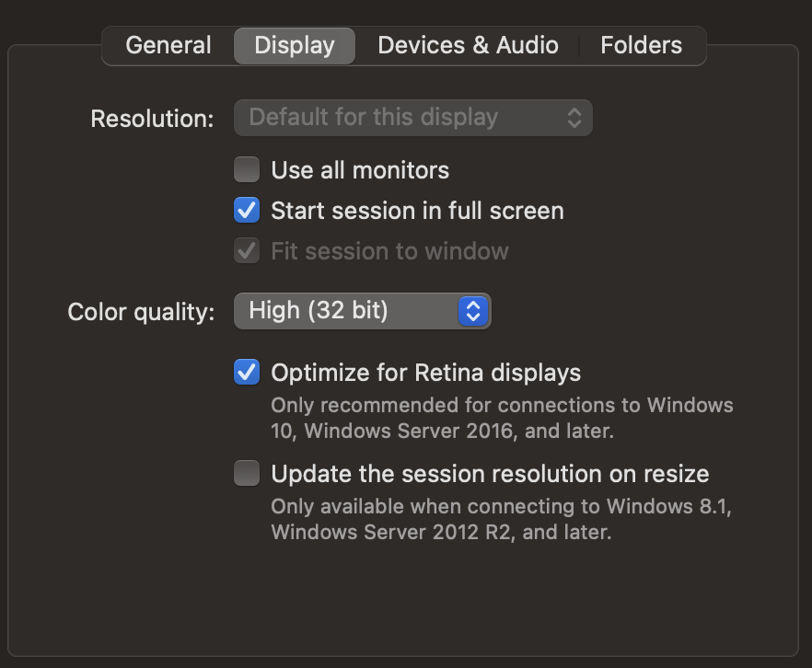Open the Resolution dropdown stepper arrows
The width and height of the screenshot is (812, 668).
pos(573,117)
